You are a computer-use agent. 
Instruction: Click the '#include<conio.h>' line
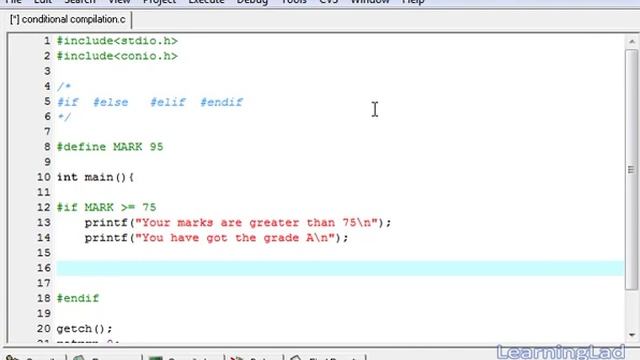coord(117,56)
